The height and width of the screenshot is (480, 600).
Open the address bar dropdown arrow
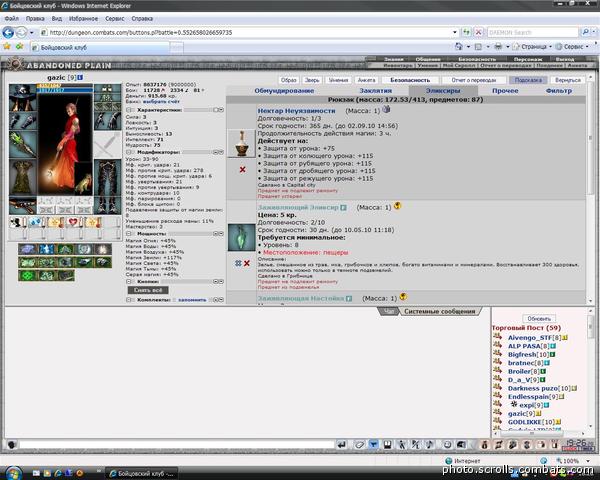[455, 32]
